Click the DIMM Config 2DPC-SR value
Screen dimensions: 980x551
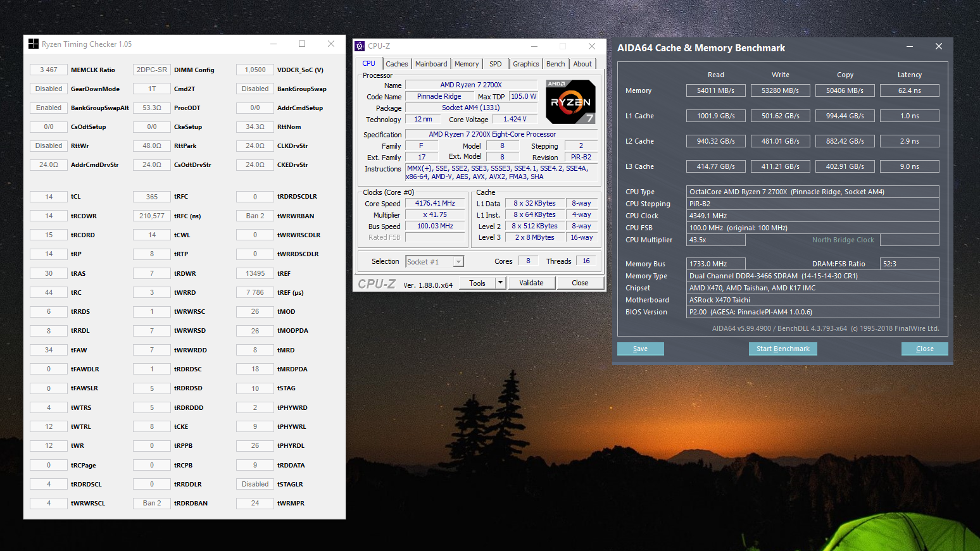[x=152, y=70]
